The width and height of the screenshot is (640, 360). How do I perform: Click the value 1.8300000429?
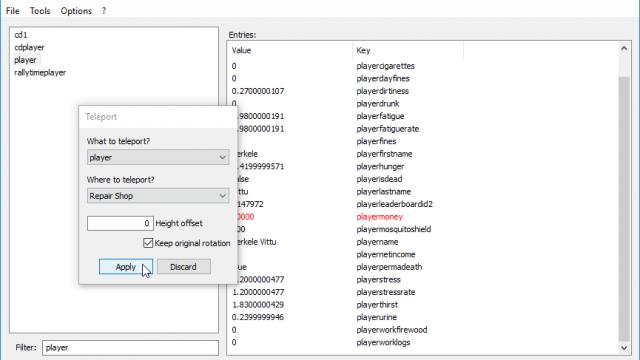pos(258,305)
